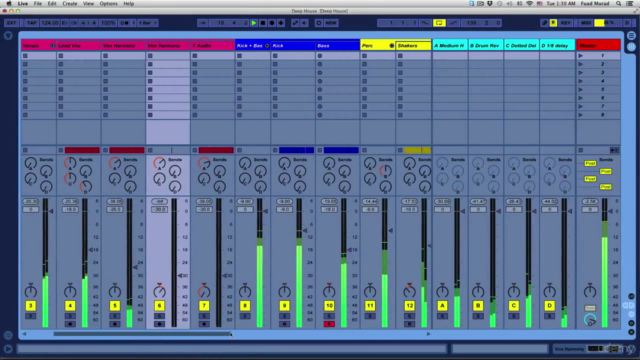The height and width of the screenshot is (360, 640).
Task: Click the master cue volume knob
Action: point(590,320)
